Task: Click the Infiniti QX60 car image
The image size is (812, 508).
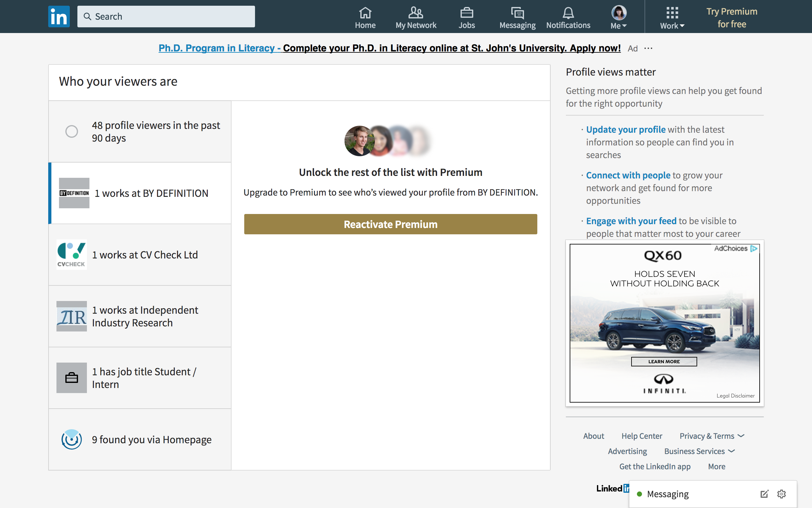Action: (658, 329)
